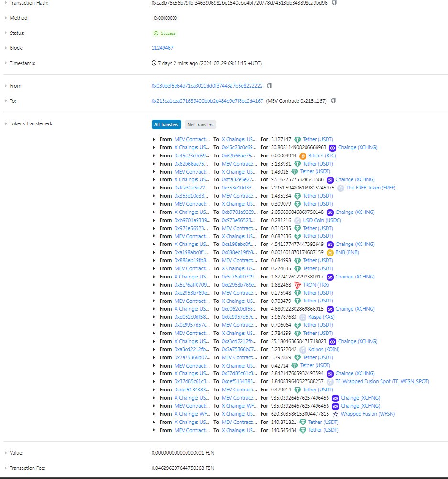This screenshot has width=448, height=479.
Task: Open the TF_Wrapped Fusion Spot token link
Action: tap(382, 381)
